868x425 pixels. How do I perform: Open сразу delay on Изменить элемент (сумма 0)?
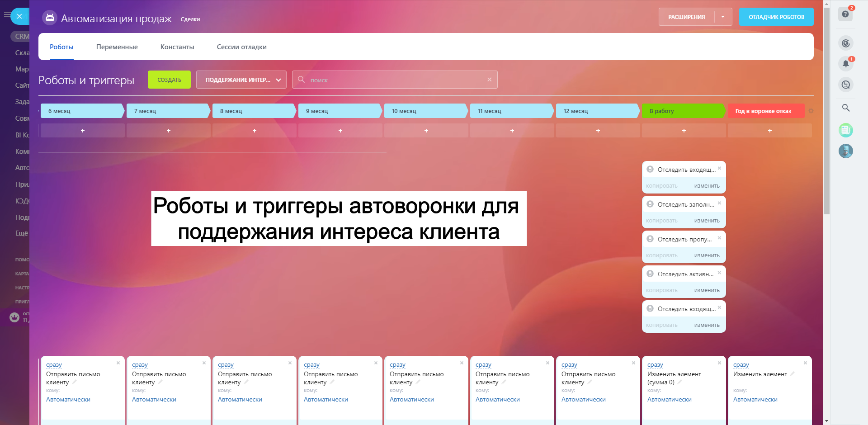tap(655, 364)
